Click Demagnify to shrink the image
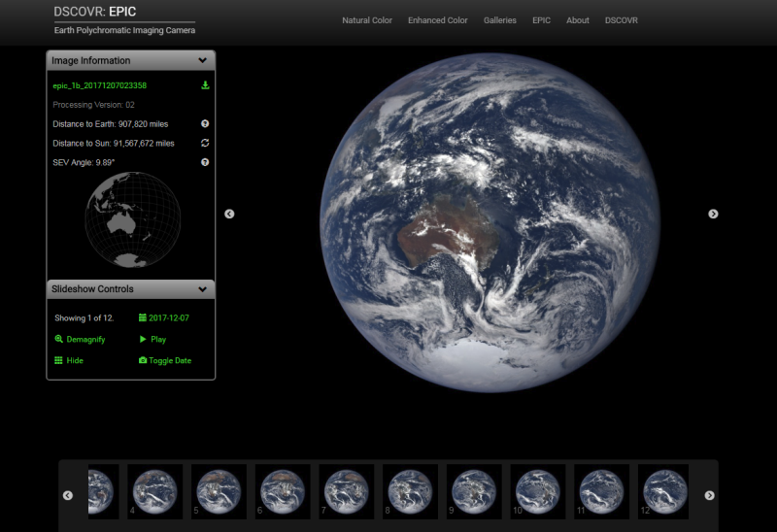The image size is (777, 532). pyautogui.click(x=80, y=340)
